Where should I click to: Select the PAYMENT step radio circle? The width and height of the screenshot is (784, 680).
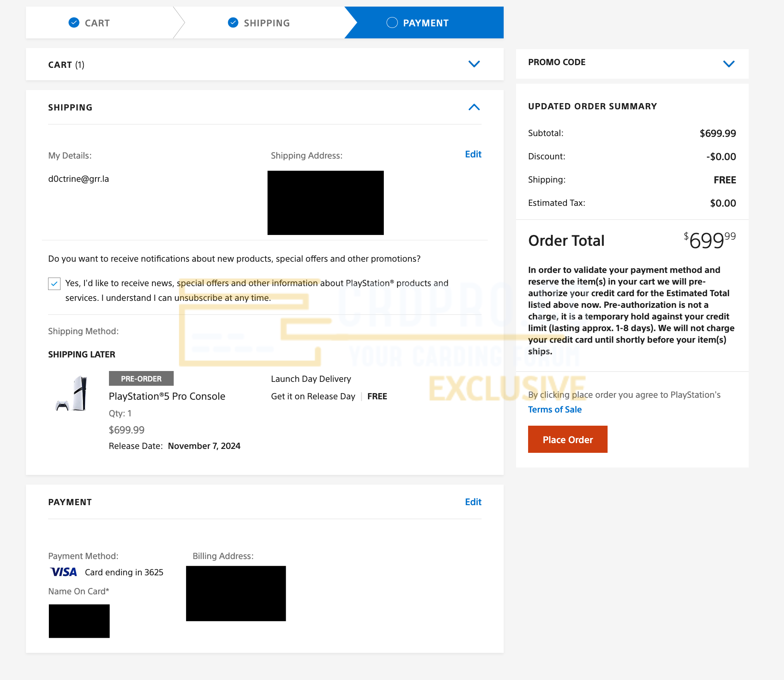[x=392, y=22]
